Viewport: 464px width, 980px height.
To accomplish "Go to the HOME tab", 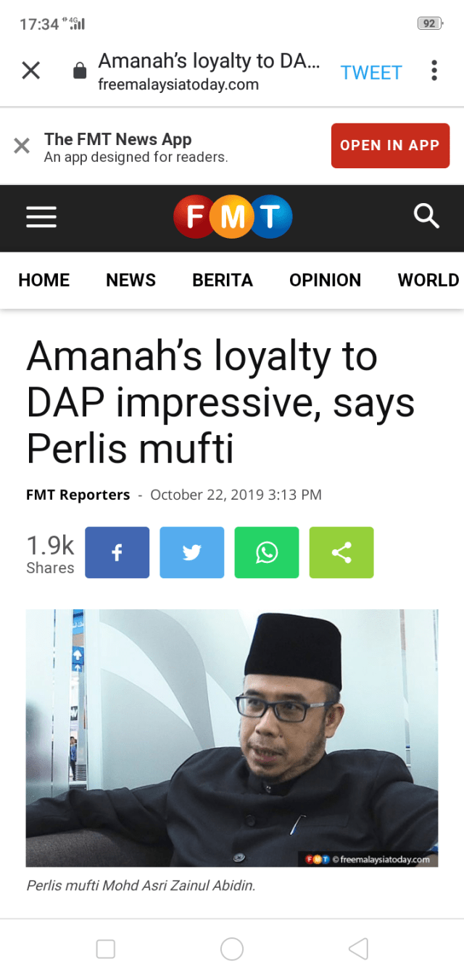I will coord(44,280).
